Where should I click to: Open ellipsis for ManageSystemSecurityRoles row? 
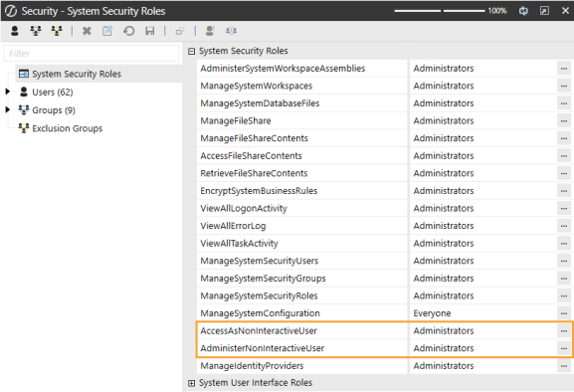tap(564, 295)
